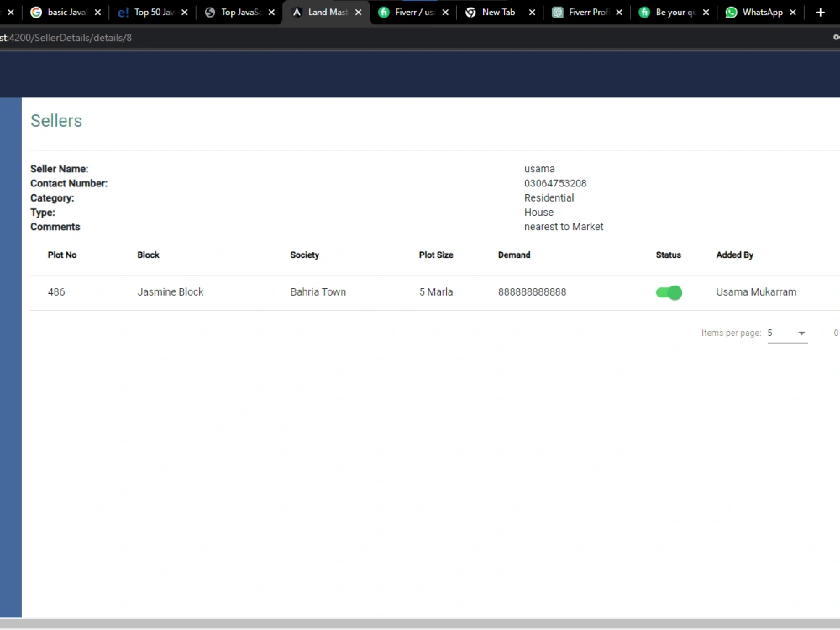Click the Status column header

[668, 255]
